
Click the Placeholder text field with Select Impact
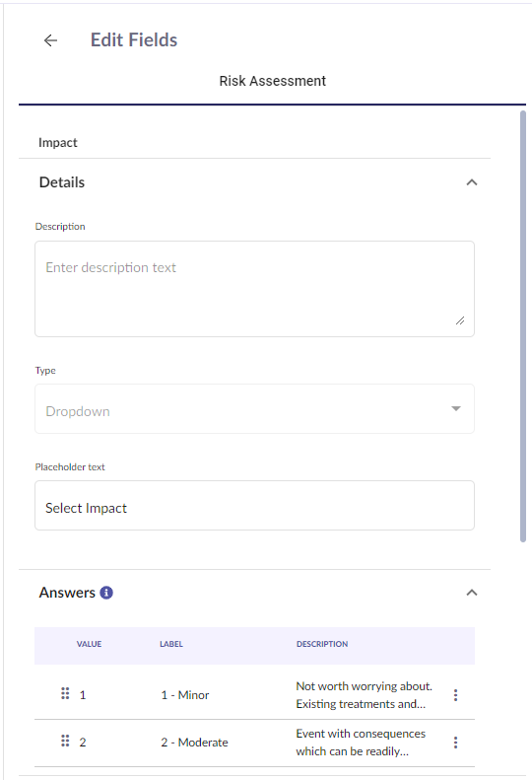[x=254, y=506]
